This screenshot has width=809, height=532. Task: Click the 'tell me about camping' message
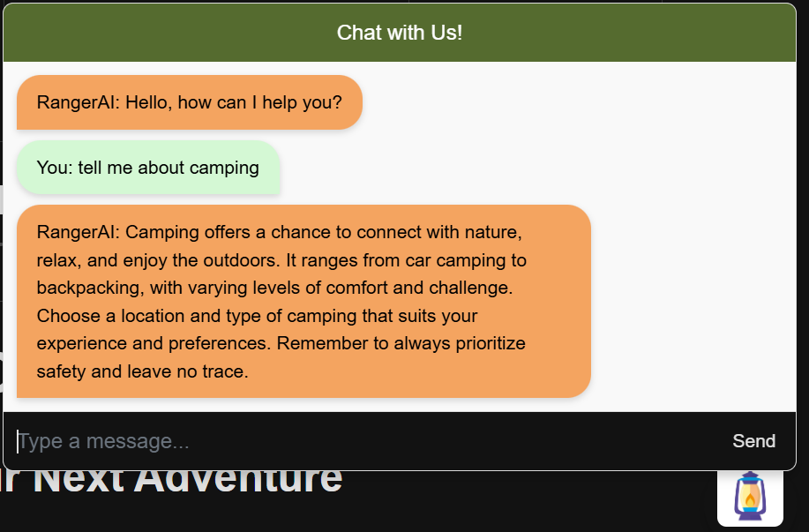click(x=148, y=168)
